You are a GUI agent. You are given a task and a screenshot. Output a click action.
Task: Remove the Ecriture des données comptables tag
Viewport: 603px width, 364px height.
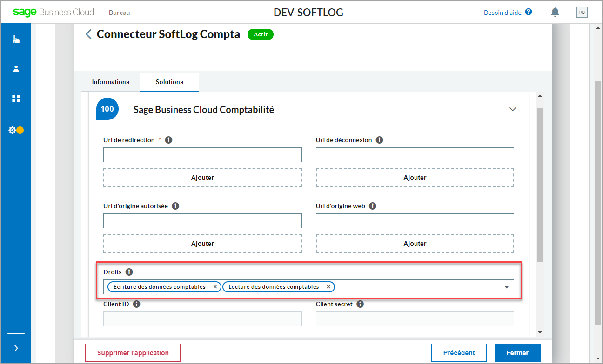point(215,287)
